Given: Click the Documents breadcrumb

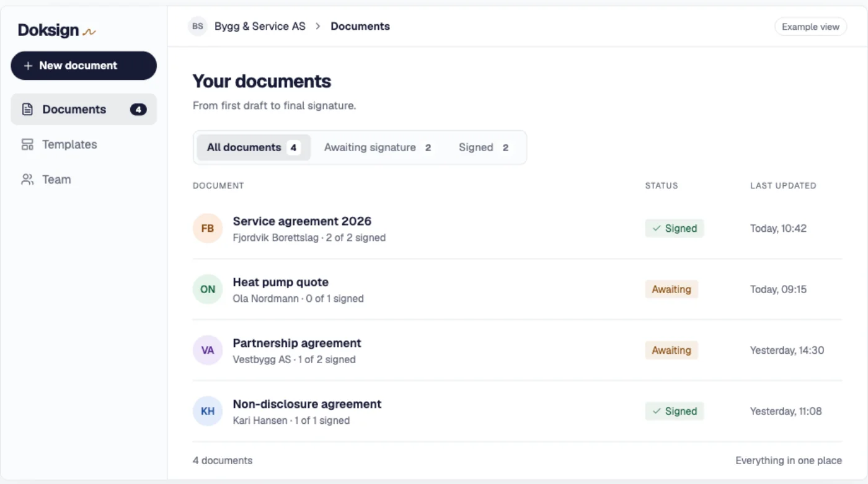Looking at the screenshot, I should click(x=360, y=27).
